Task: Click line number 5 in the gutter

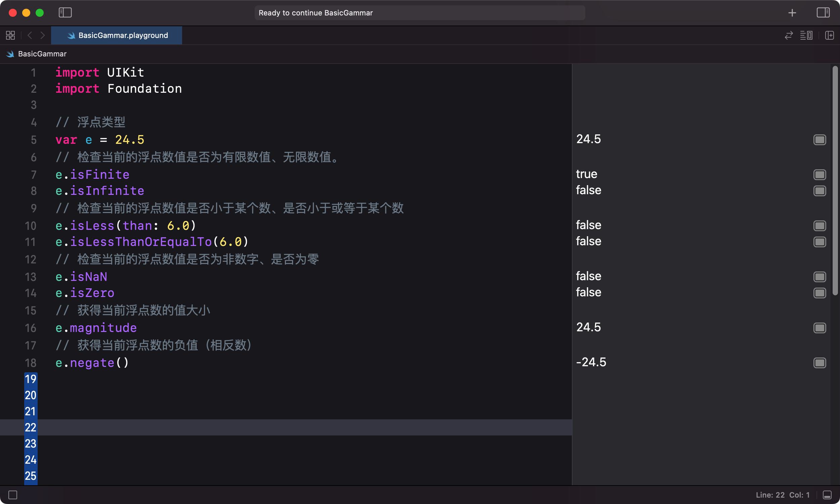Action: tap(34, 140)
